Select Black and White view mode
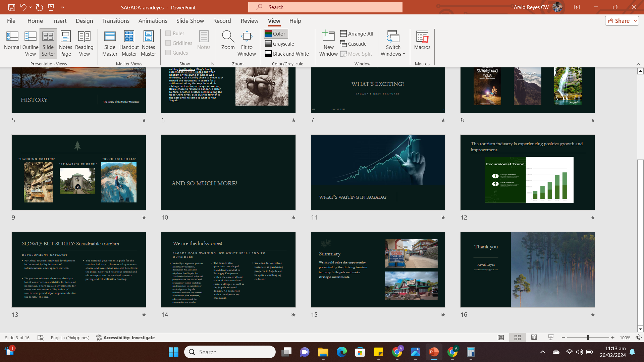 tap(287, 54)
